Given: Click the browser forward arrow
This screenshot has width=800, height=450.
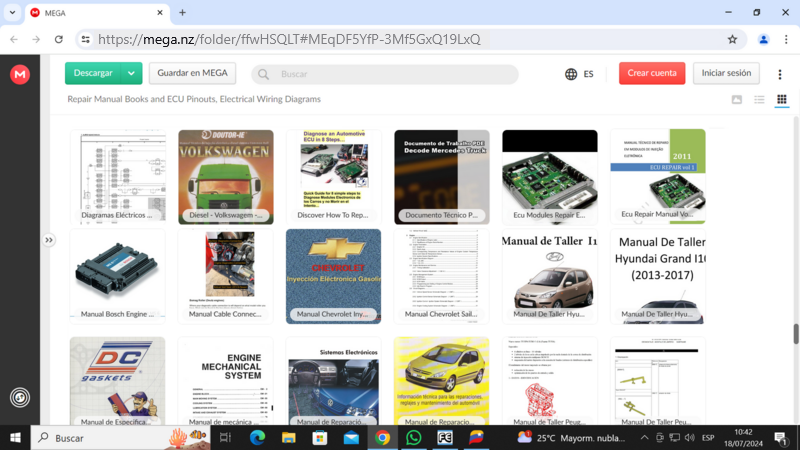Looking at the screenshot, I should coord(36,39).
